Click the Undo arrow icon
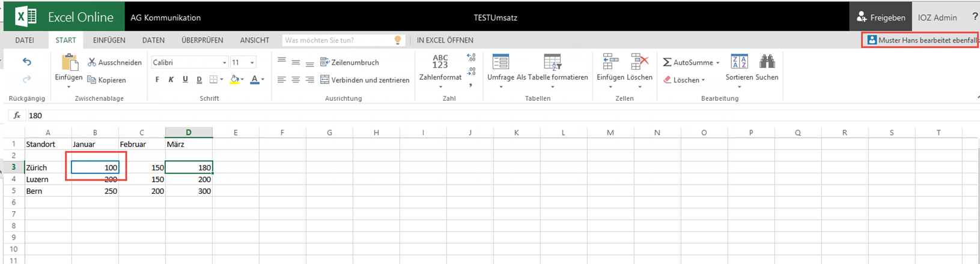Screen dimensions: 980x264 pyautogui.click(x=27, y=62)
